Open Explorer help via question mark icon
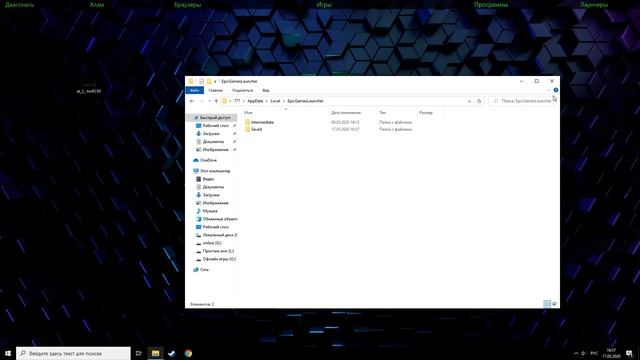640x360 pixels. 556,90
